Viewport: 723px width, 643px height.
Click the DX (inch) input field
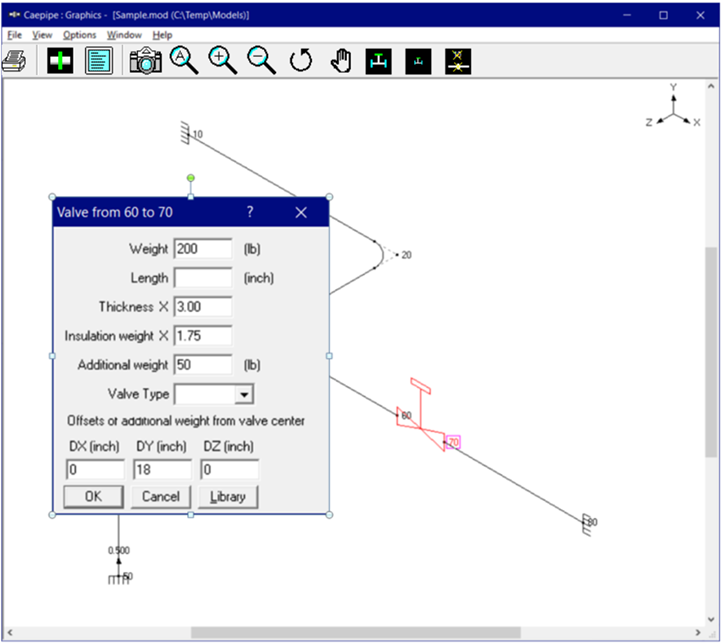[95, 470]
